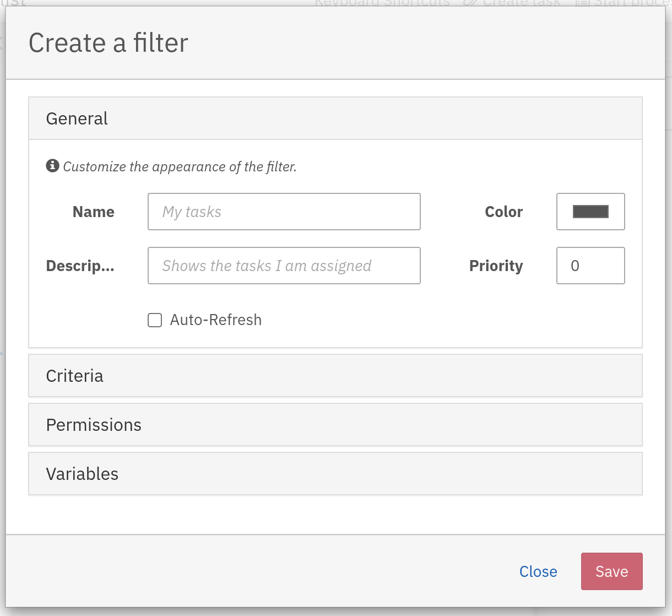Expand the Permissions section
The height and width of the screenshot is (616, 672).
93,424
